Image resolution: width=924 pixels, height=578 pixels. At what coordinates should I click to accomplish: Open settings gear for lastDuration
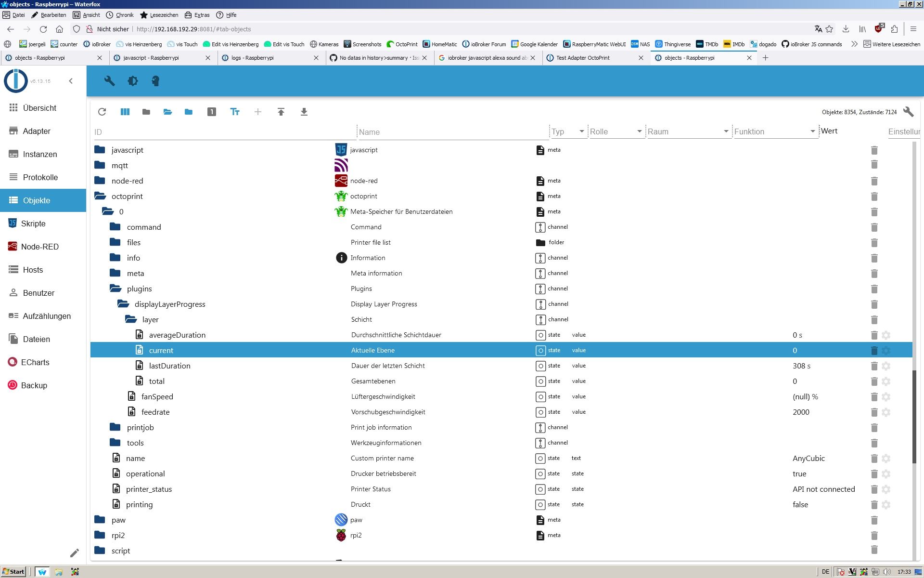point(886,366)
